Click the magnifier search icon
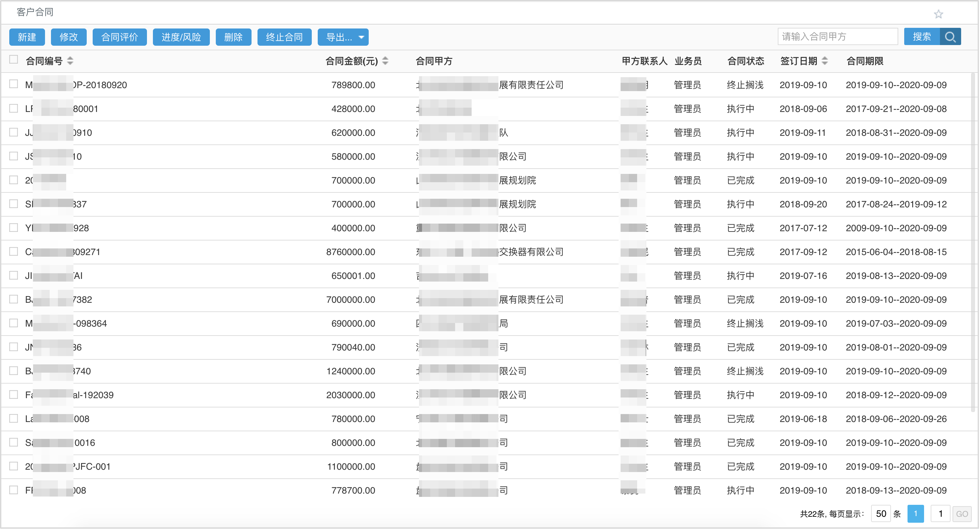980x529 pixels. 950,37
